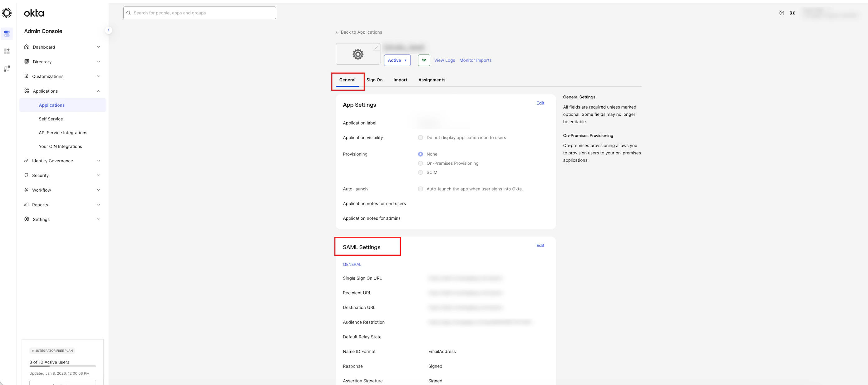Viewport: 868px width, 385px height.
Task: Switch to the Sign On tab
Action: [374, 80]
